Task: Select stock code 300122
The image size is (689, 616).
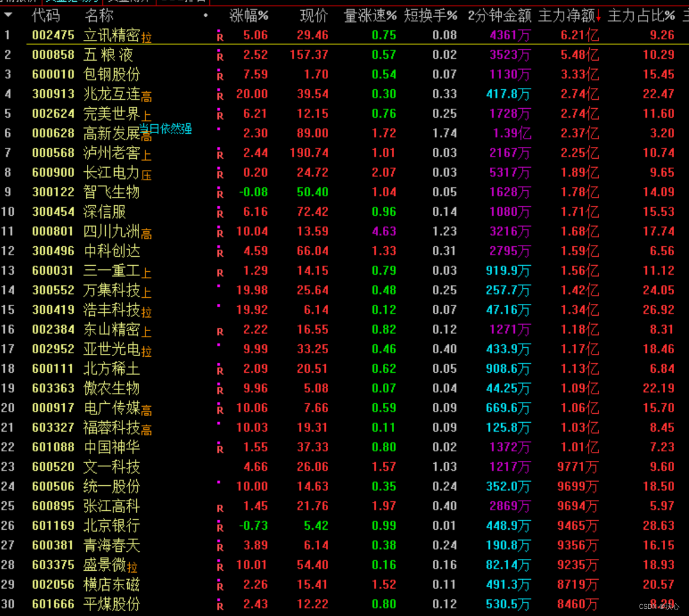Action: [x=53, y=191]
